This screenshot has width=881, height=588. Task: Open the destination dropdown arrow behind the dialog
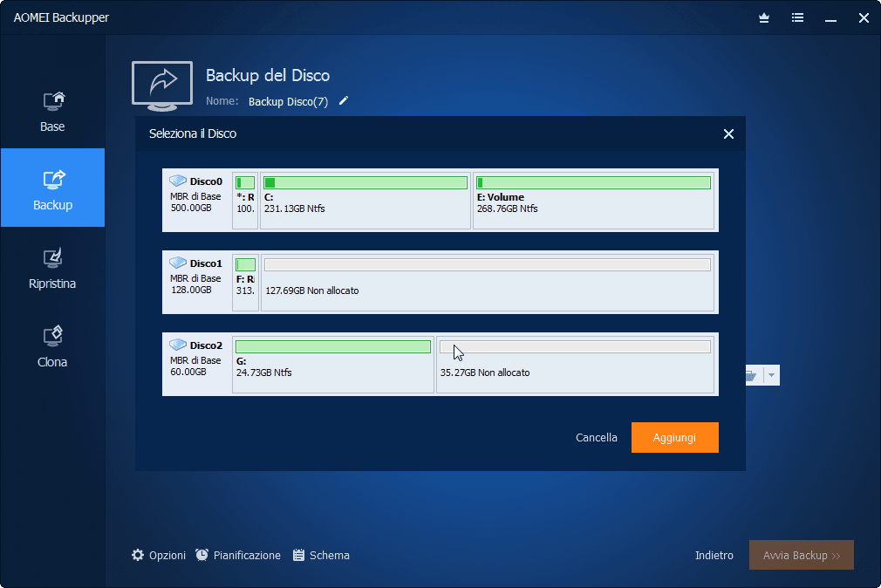pos(771,375)
